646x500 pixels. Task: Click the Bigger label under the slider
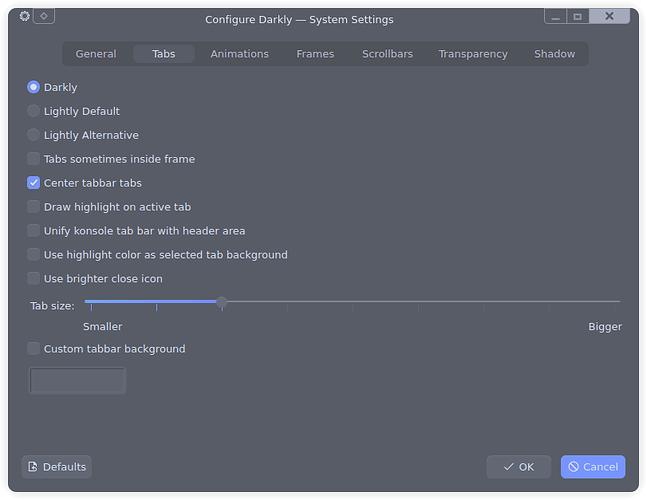pos(605,327)
